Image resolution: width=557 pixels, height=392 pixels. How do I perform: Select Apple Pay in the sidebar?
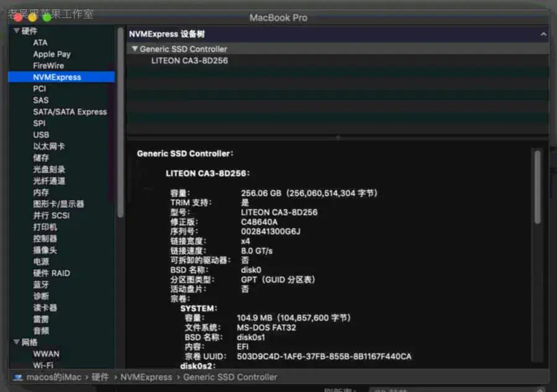tap(52, 54)
